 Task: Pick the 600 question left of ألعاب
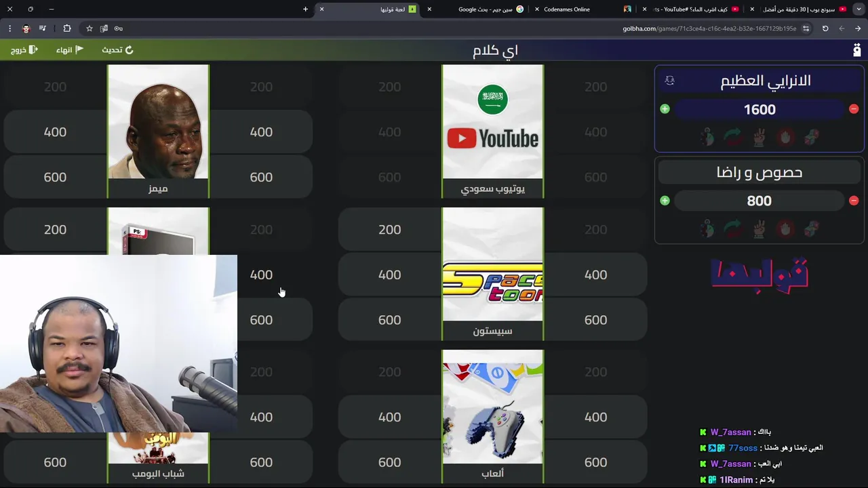tap(389, 462)
